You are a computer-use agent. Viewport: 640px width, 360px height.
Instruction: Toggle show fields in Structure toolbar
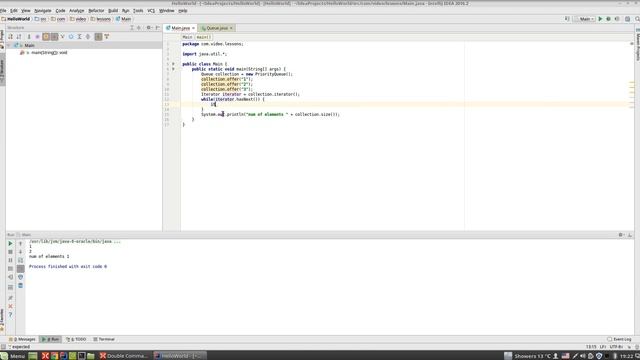(x=46, y=37)
